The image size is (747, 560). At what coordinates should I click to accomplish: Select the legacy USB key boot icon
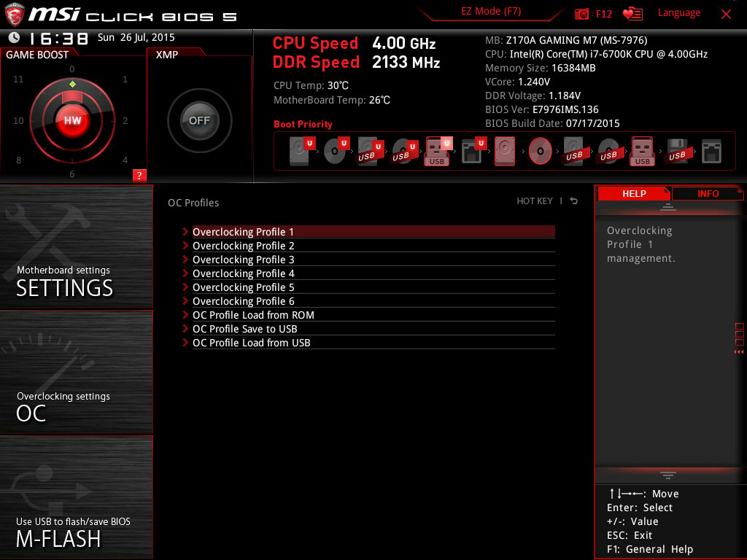[x=642, y=151]
